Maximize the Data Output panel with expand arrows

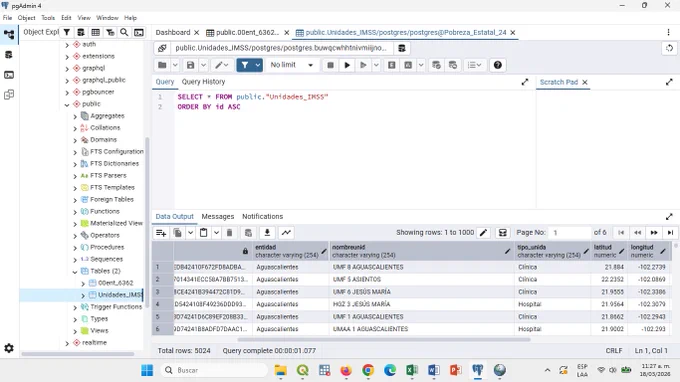pos(669,216)
